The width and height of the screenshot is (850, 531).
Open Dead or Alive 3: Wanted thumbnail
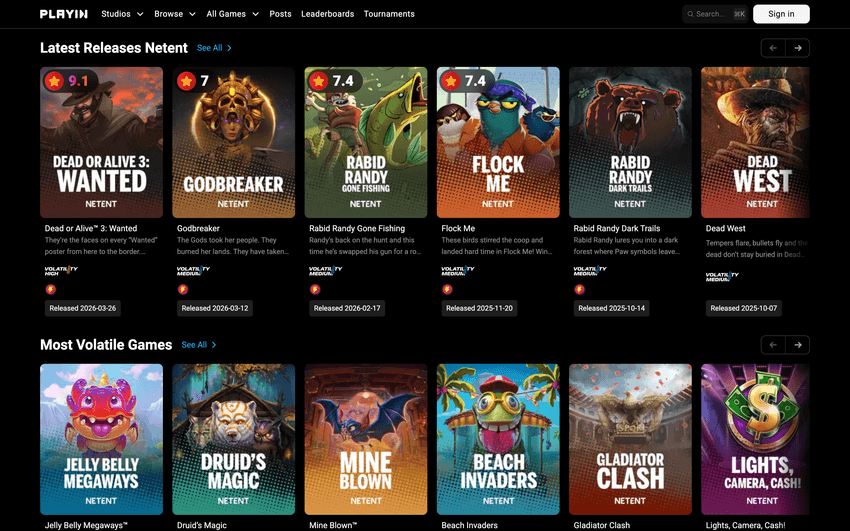coord(101,143)
